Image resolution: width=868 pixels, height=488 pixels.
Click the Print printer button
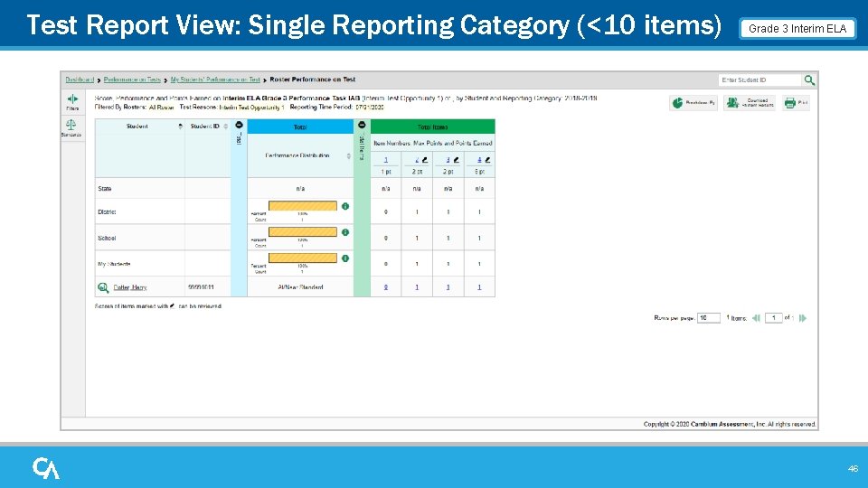pyautogui.click(x=796, y=103)
